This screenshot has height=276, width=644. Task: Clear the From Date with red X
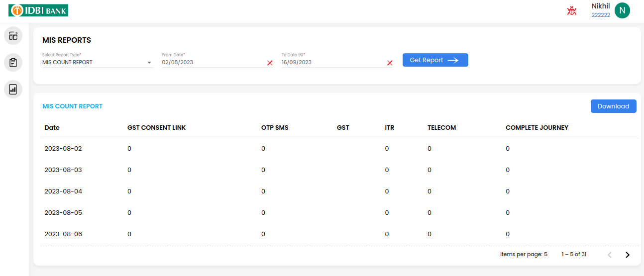[x=270, y=63]
